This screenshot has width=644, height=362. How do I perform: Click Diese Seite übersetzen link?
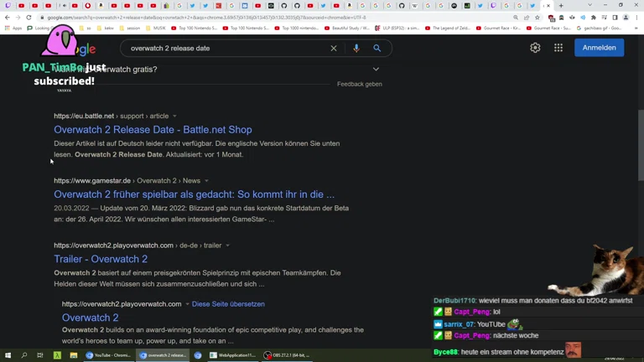click(228, 304)
